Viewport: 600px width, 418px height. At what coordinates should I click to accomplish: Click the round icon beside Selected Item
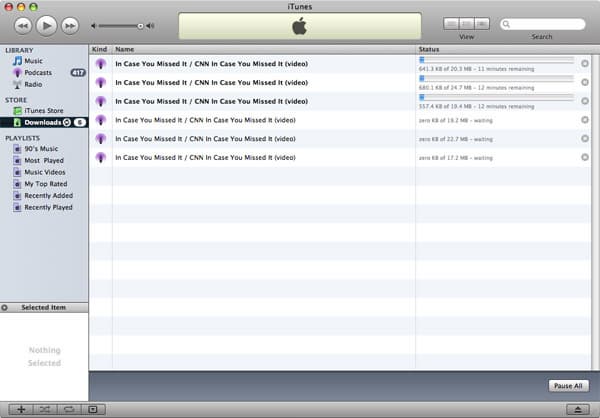click(x=5, y=307)
